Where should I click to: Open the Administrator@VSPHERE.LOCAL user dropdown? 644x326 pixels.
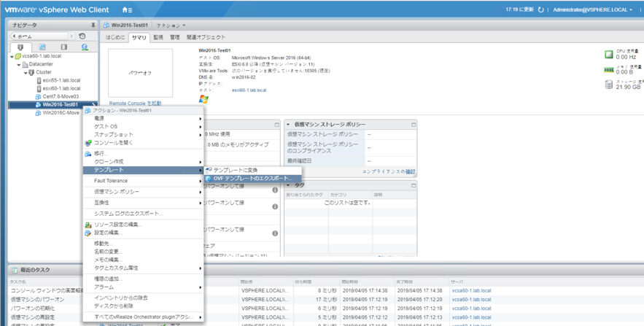tap(593, 10)
